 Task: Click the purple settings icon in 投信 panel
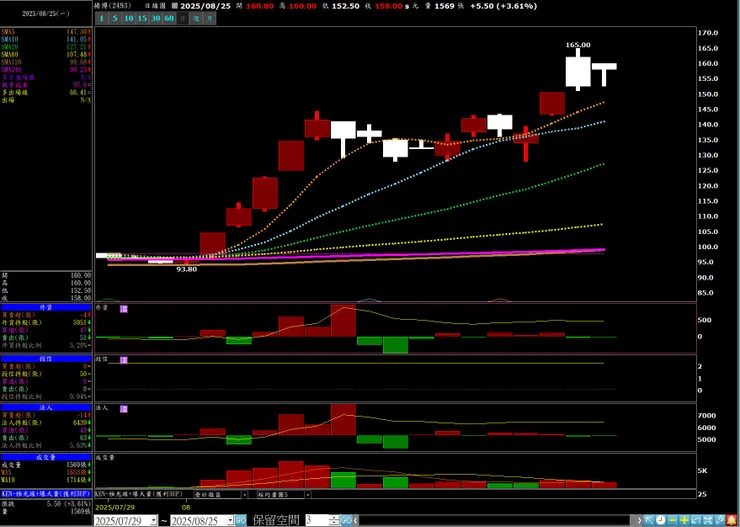(x=124, y=360)
